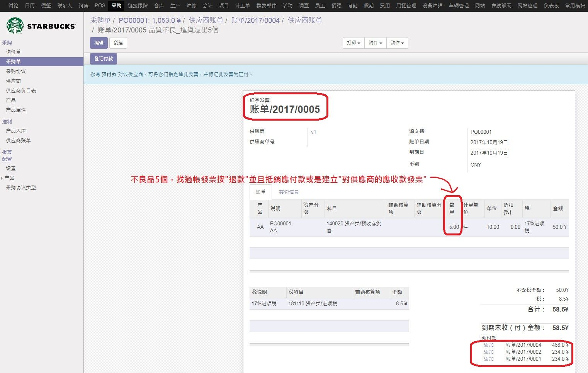This screenshot has width=588, height=373.
Task: Expand the 产品 tree arrow in sidebar
Action: pos(2,178)
